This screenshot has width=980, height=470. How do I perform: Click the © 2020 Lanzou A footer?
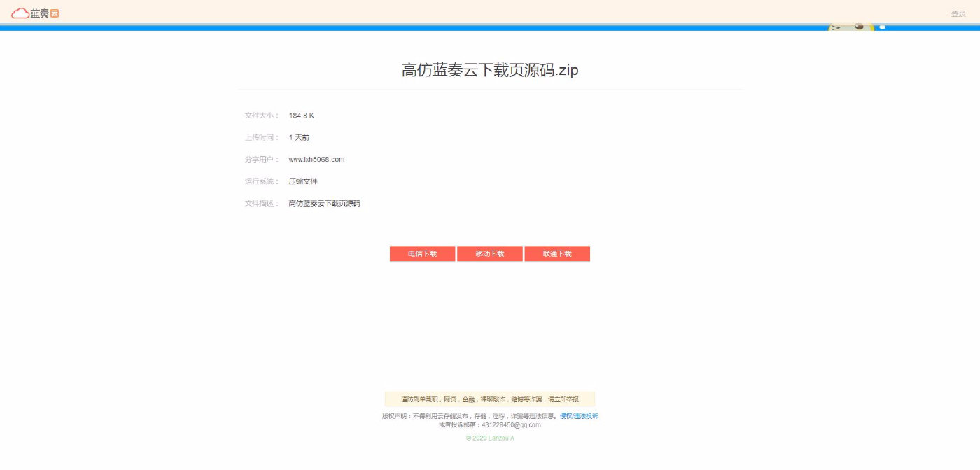(490, 438)
